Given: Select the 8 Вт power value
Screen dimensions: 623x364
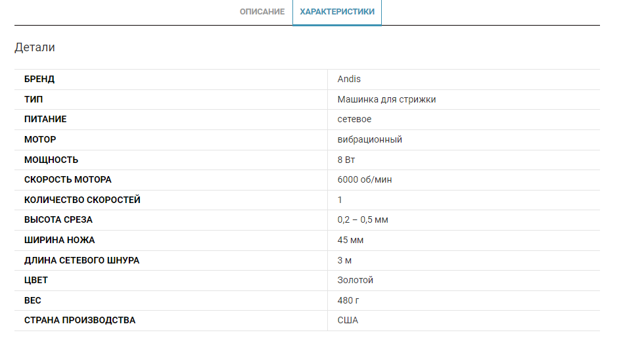Looking at the screenshot, I should pyautogui.click(x=346, y=160).
